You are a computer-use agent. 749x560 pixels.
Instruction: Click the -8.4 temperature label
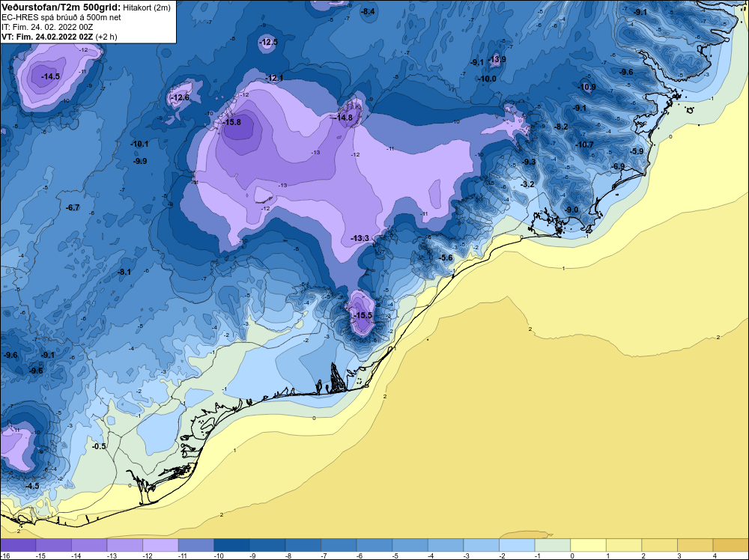tap(368, 11)
